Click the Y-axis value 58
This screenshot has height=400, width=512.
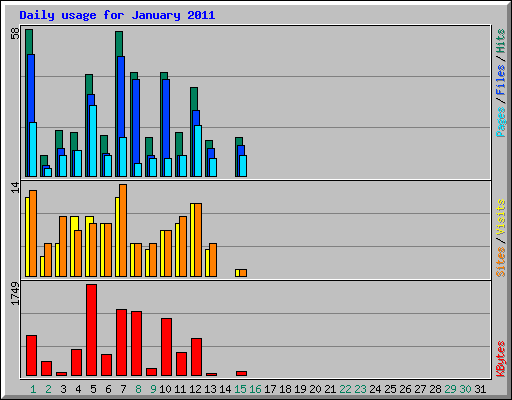coord(15,34)
